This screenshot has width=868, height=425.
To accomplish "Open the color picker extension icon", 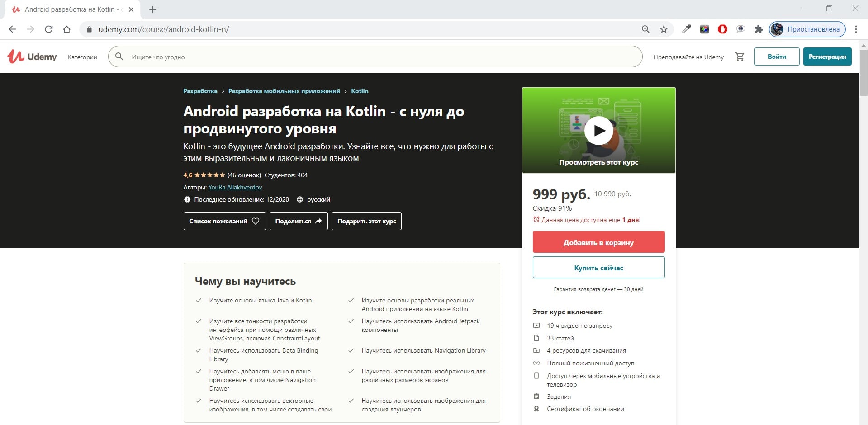I will coord(686,29).
